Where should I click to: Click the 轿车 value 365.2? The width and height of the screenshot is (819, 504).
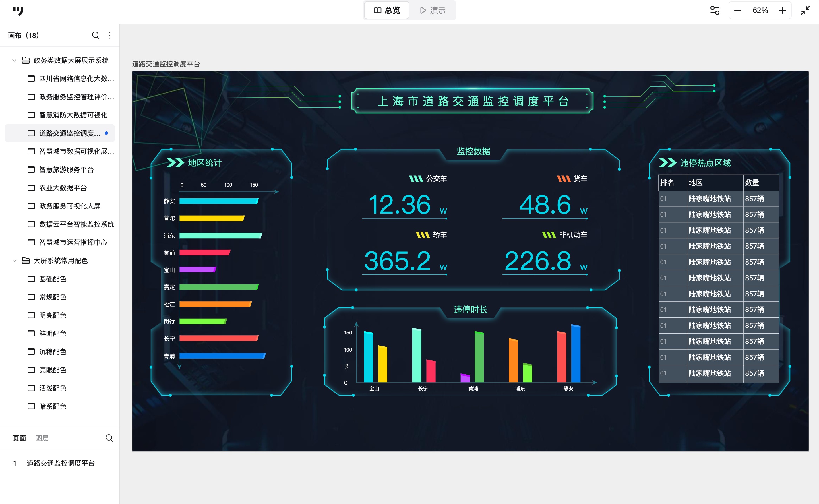(398, 261)
